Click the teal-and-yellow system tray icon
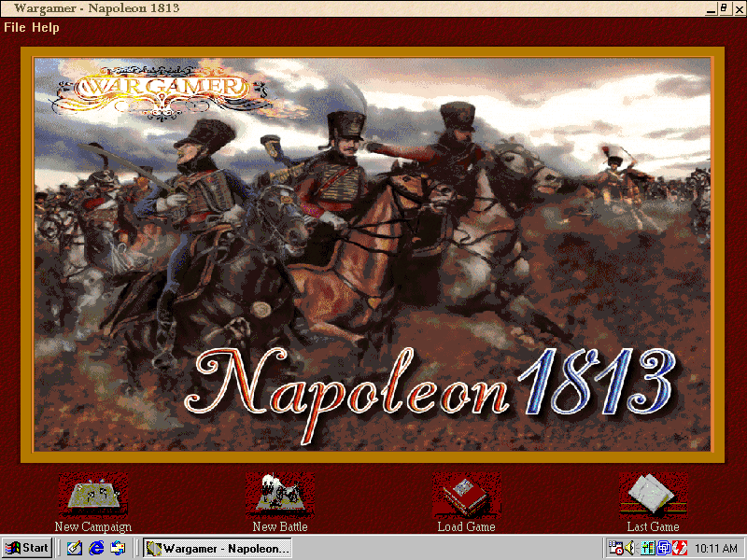 (x=648, y=548)
